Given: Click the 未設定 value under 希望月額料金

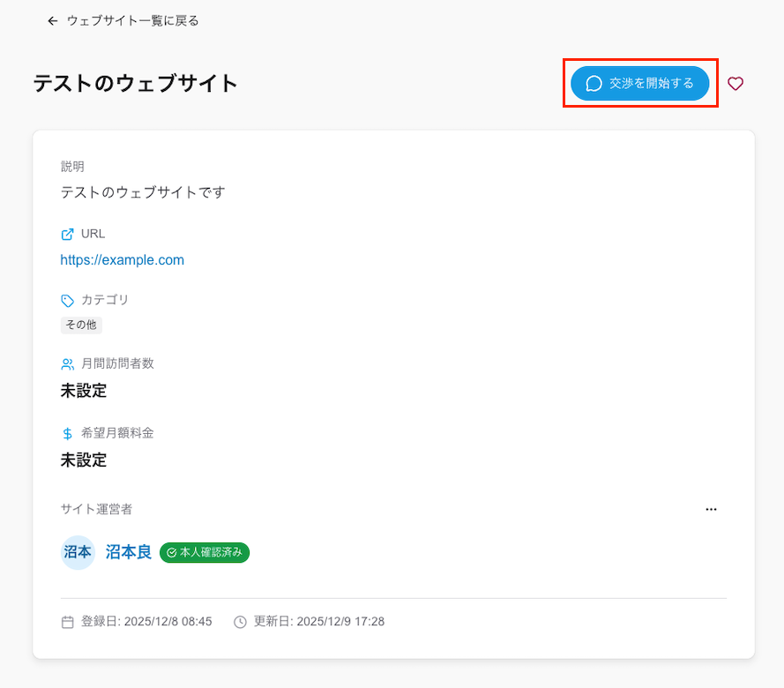Looking at the screenshot, I should point(84,460).
